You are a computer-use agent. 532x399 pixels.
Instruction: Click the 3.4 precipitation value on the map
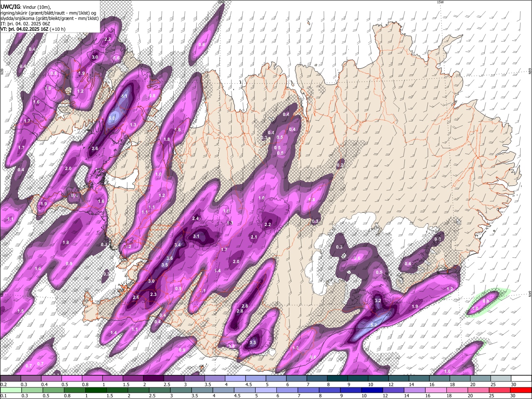tap(177, 245)
